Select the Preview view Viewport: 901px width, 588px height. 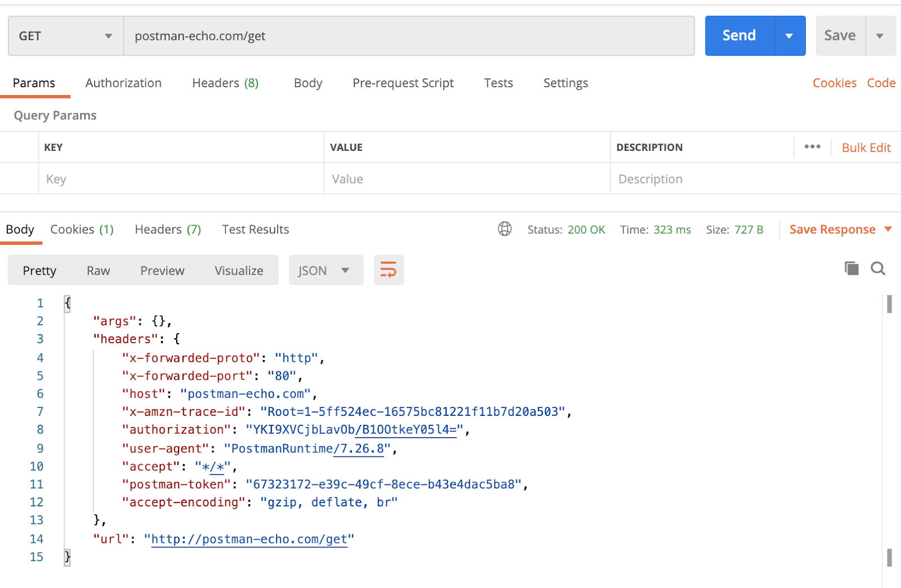[162, 271]
